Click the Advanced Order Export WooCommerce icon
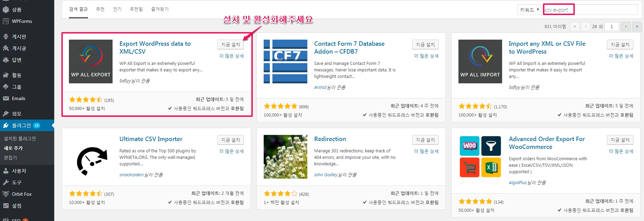This screenshot has width=644, height=221. 480,157
